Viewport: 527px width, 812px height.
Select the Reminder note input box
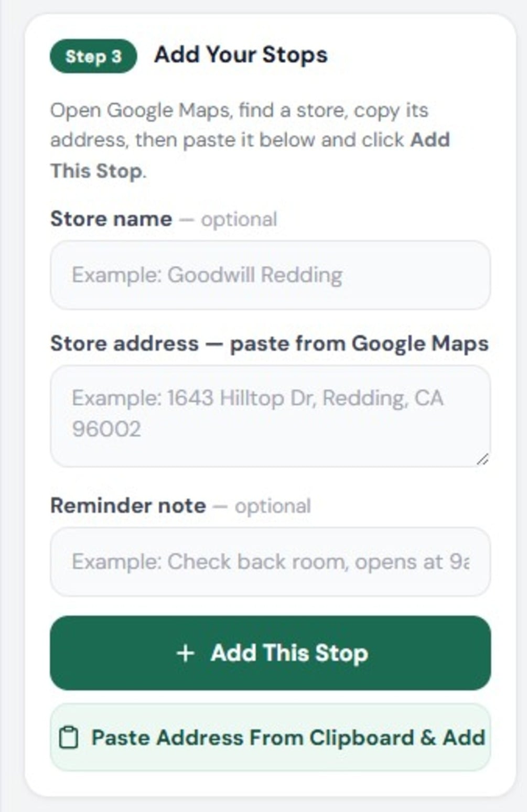(x=270, y=562)
